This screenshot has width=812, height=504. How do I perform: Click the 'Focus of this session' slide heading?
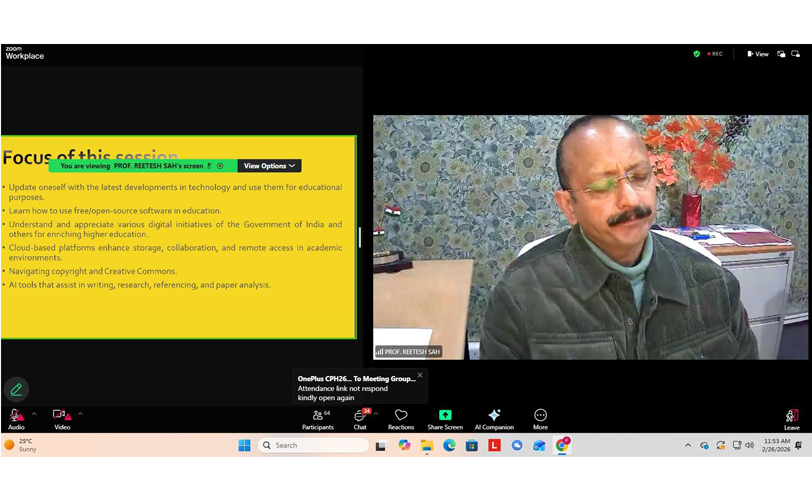coord(91,156)
